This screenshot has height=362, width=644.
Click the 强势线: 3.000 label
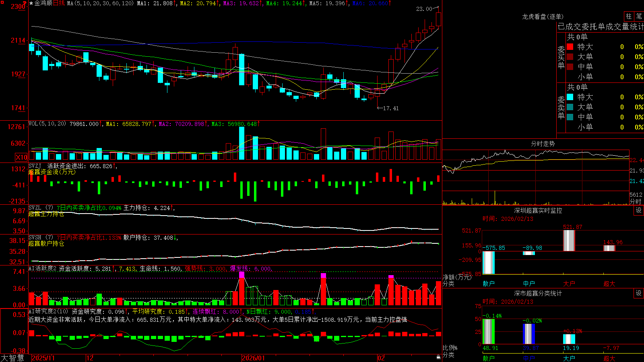[205, 269]
